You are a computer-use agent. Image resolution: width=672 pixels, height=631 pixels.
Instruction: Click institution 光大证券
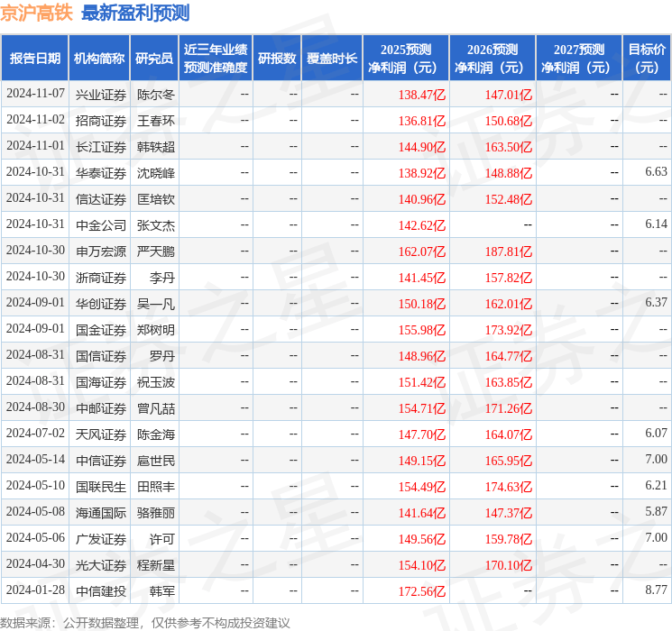tap(101, 564)
